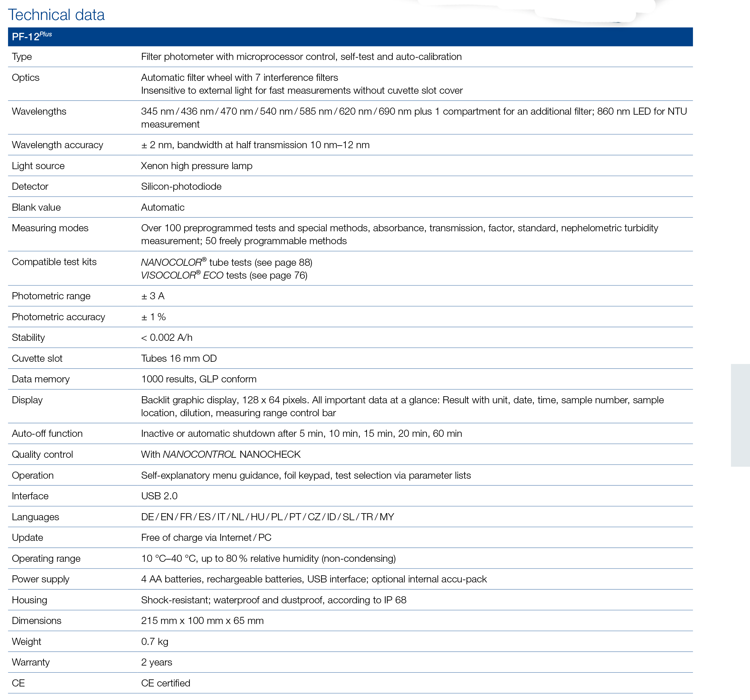Click the 'Warranty' row label

click(31, 663)
